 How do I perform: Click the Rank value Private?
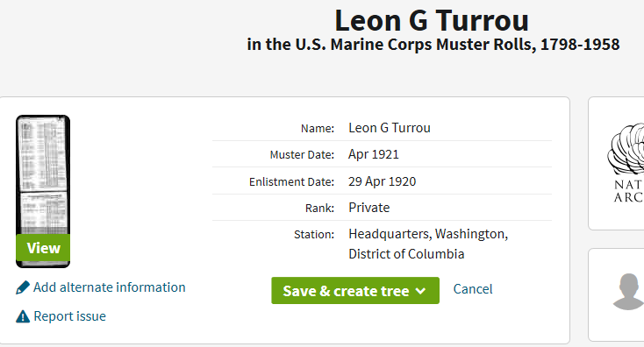click(369, 208)
